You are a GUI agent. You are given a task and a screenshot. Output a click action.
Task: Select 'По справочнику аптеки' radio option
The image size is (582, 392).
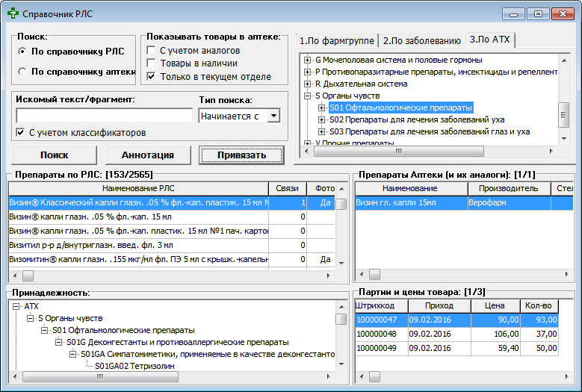tap(22, 72)
